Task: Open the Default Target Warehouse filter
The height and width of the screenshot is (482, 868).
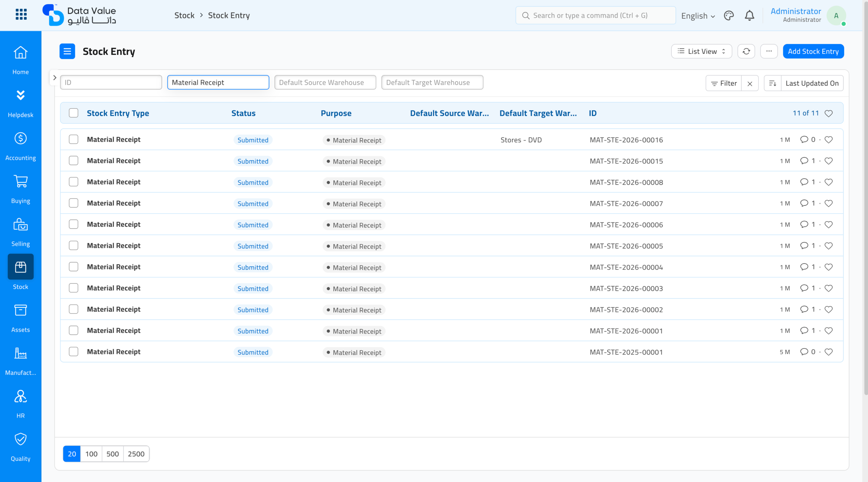Action: (432, 82)
